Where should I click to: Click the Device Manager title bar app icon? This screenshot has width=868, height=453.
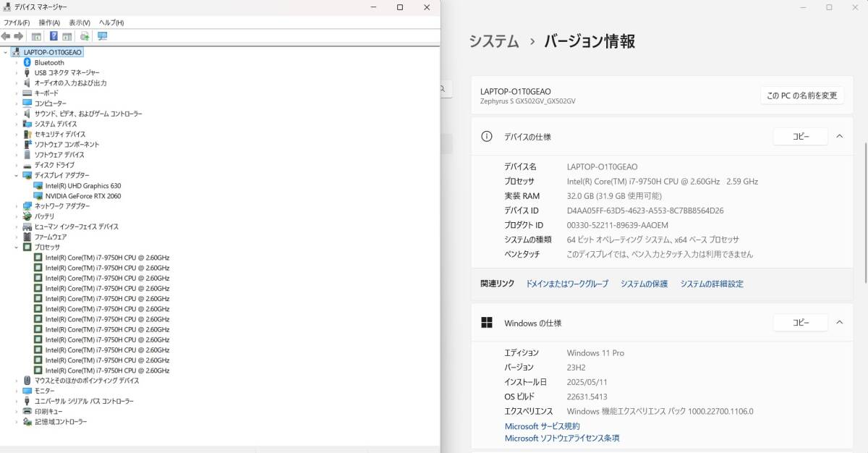coord(7,7)
